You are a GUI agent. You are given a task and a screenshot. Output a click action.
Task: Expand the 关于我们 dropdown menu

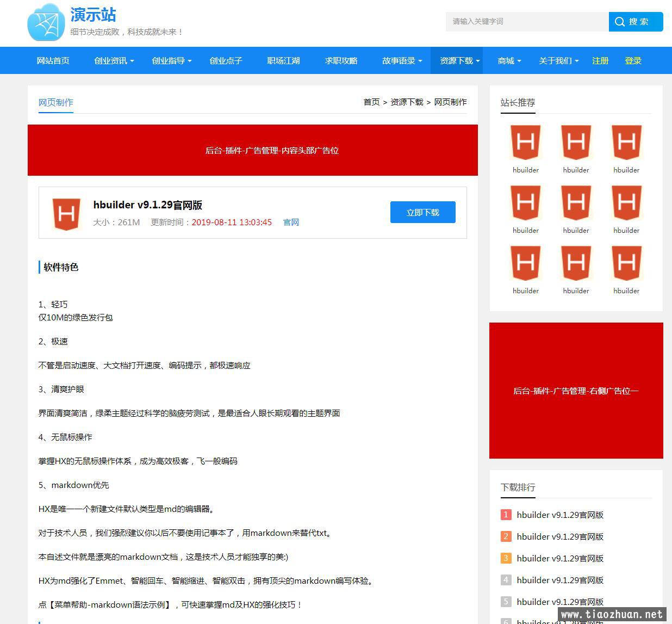click(x=558, y=61)
